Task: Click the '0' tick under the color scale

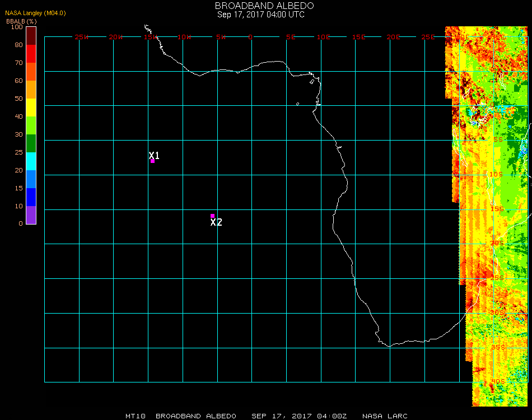Action: (21, 223)
